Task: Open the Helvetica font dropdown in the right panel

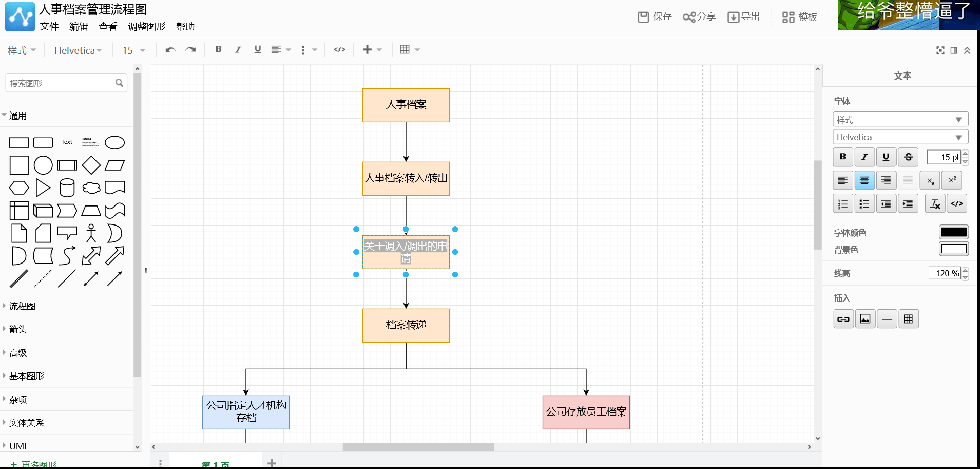Action: pos(900,137)
